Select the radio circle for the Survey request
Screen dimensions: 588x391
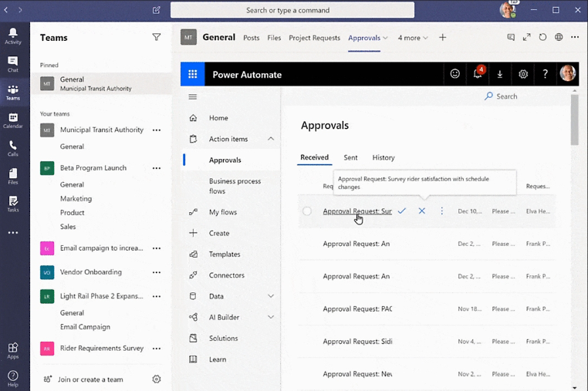click(x=307, y=211)
